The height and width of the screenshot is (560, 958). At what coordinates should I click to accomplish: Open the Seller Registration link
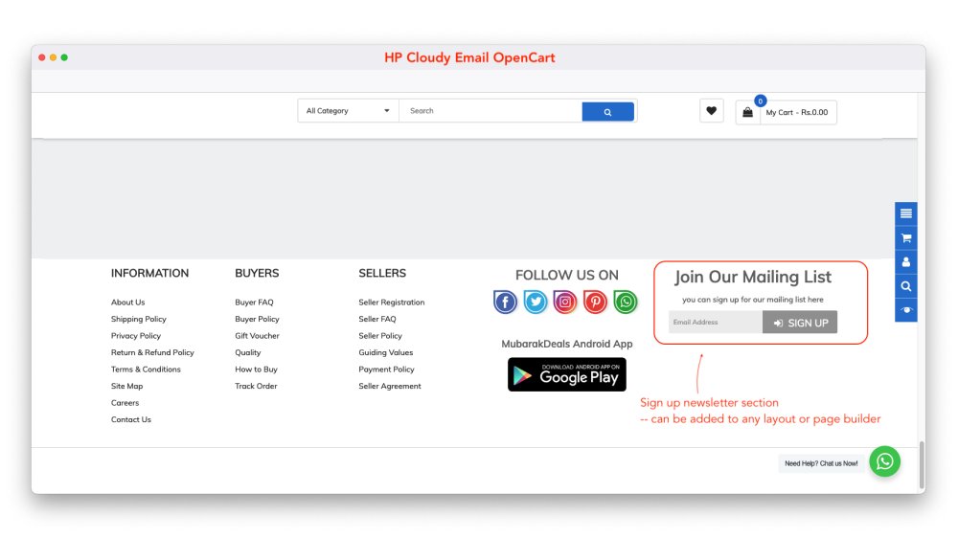point(391,302)
